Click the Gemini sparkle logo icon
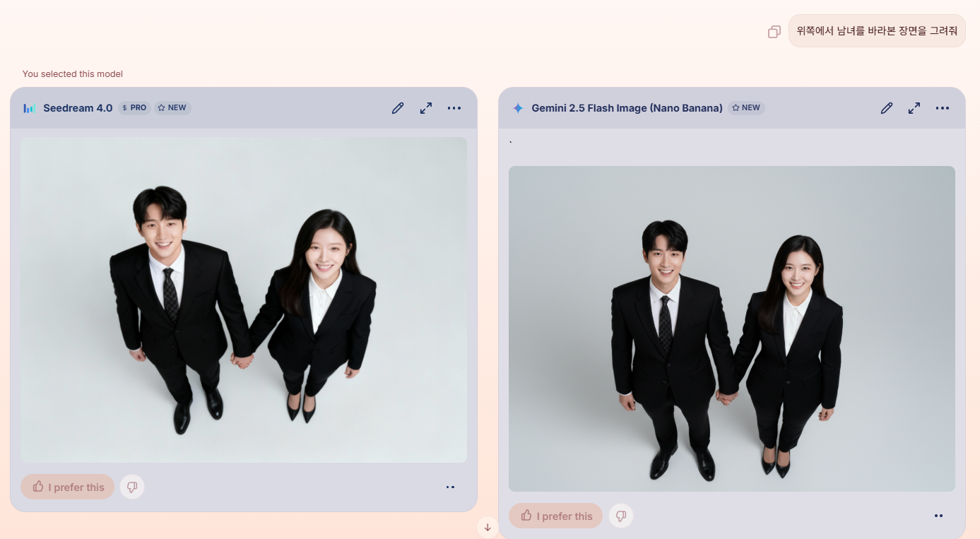Viewport: 980px width, 539px height. 518,108
